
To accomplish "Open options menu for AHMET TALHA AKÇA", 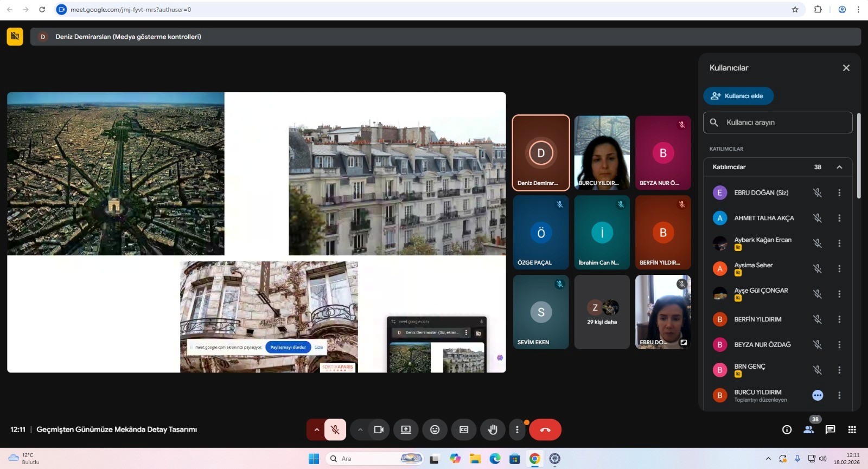I will (x=839, y=218).
